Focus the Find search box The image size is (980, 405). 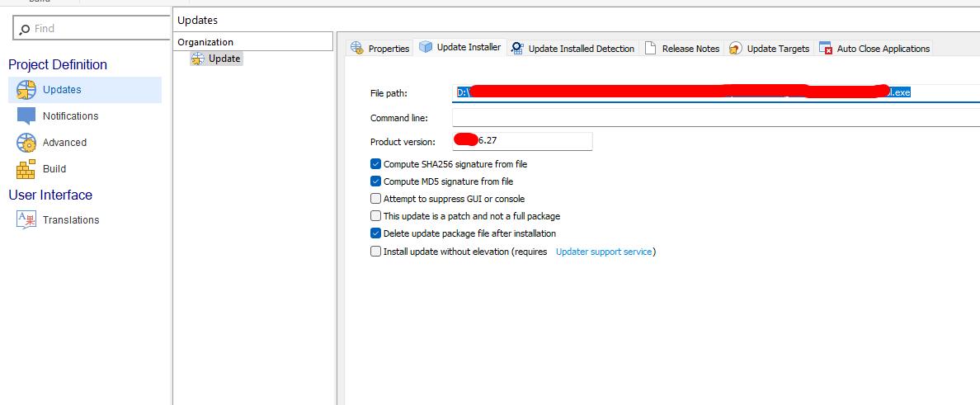pyautogui.click(x=95, y=28)
